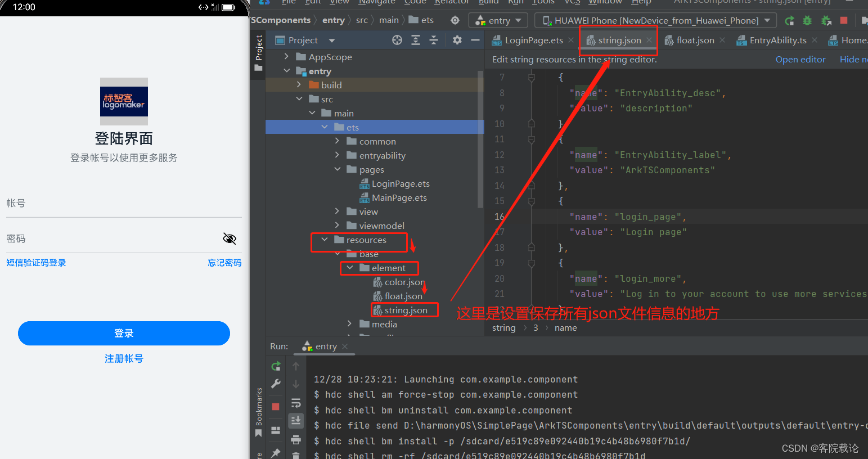Expand the AppScope folder
868x459 pixels.
pos(286,57)
